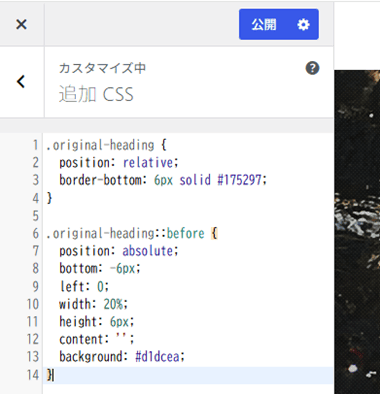Click the カスタマイズ中 label
Image resolution: width=380 pixels, height=394 pixels.
pos(102,68)
